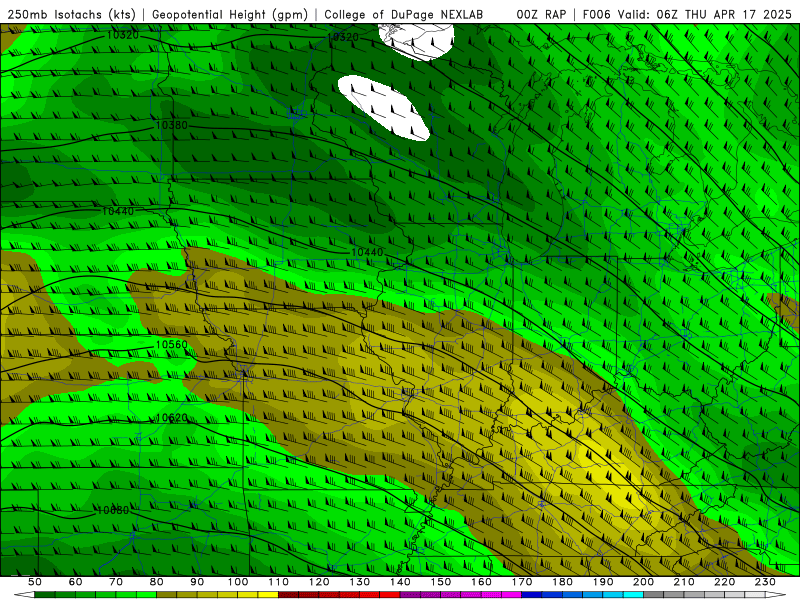
Task: Click the dark purple swatch right after 140
Action: point(410,594)
